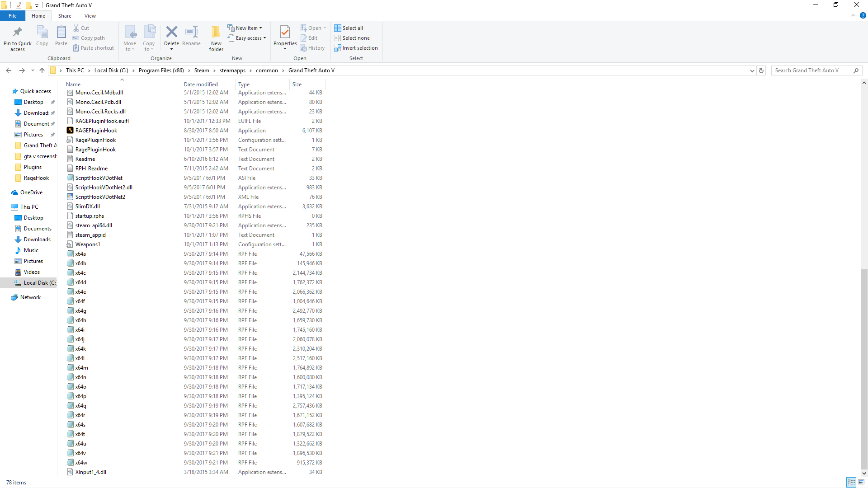Click the Delete icon in the ribbon
Screen dimensions: 868x488
[171, 33]
